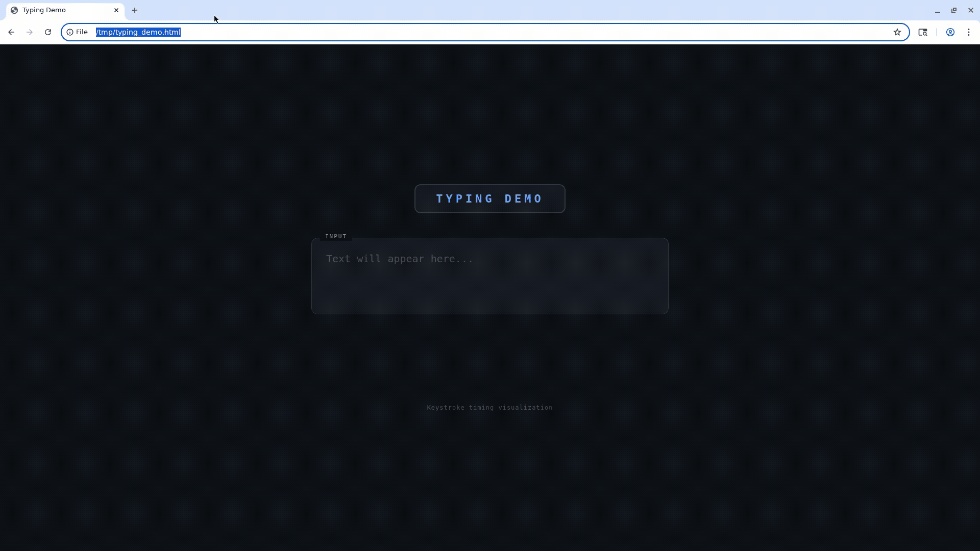Open a new tab with plus button
The width and height of the screenshot is (980, 551).
pos(135,10)
